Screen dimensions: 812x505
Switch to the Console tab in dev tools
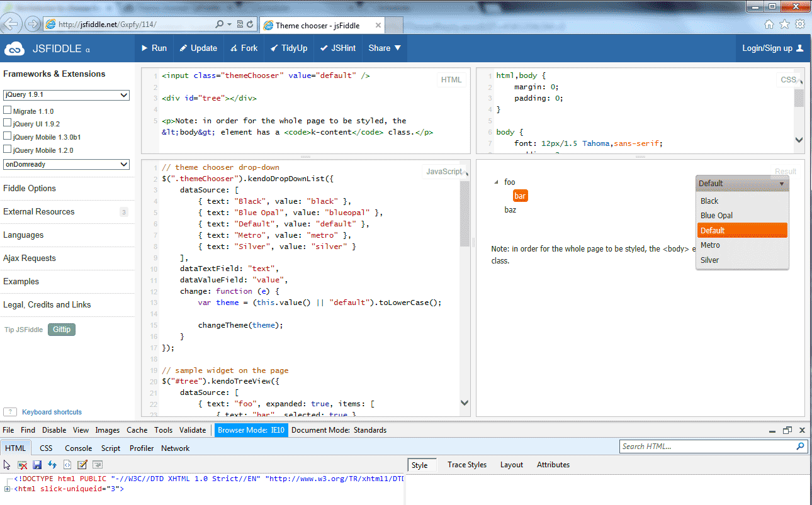pos(79,448)
